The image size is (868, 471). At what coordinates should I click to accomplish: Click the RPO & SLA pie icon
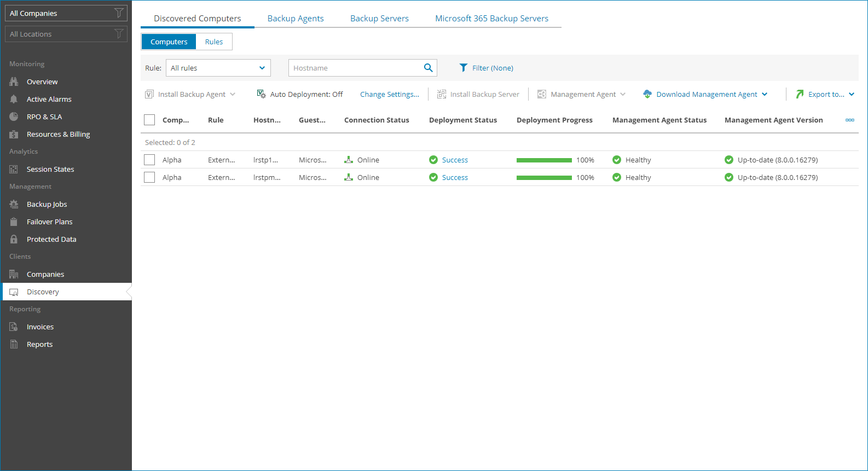pyautogui.click(x=14, y=117)
